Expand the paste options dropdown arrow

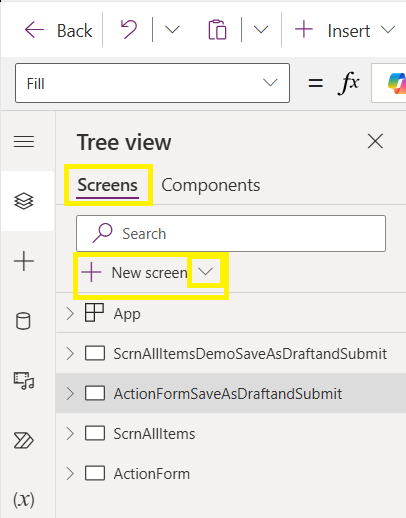click(261, 30)
